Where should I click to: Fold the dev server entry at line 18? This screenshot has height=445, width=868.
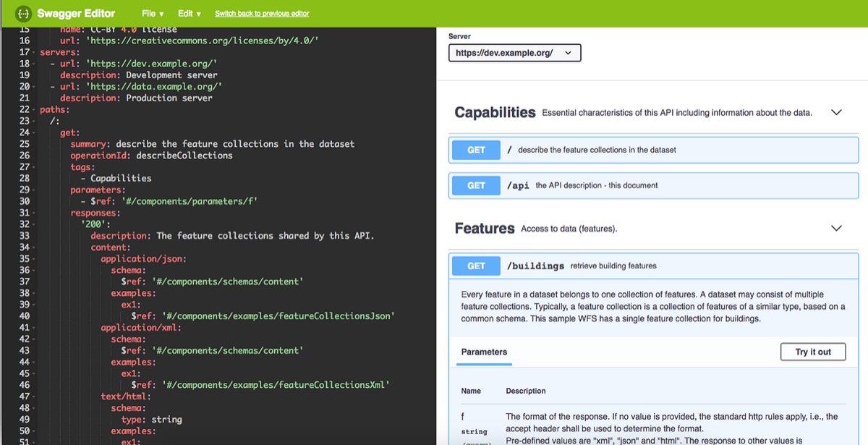pyautogui.click(x=35, y=64)
